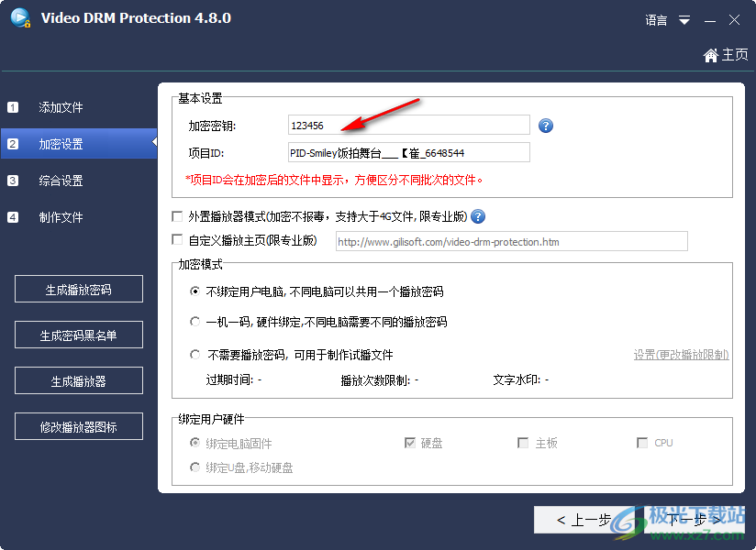This screenshot has height=550, width=756.
Task: Focus the 项目ID input field
Action: click(x=409, y=153)
